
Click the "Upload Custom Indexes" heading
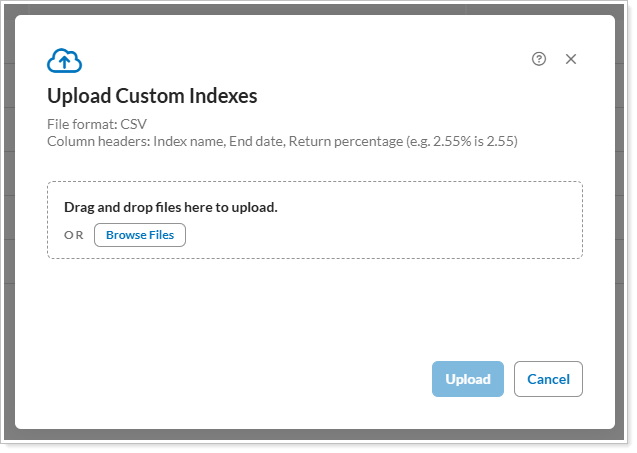[152, 96]
